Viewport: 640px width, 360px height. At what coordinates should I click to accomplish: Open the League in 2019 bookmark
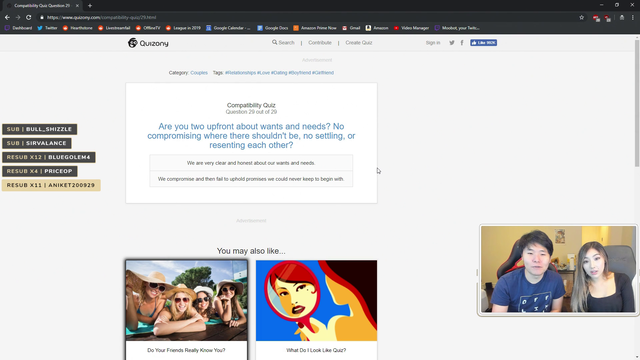click(x=183, y=28)
